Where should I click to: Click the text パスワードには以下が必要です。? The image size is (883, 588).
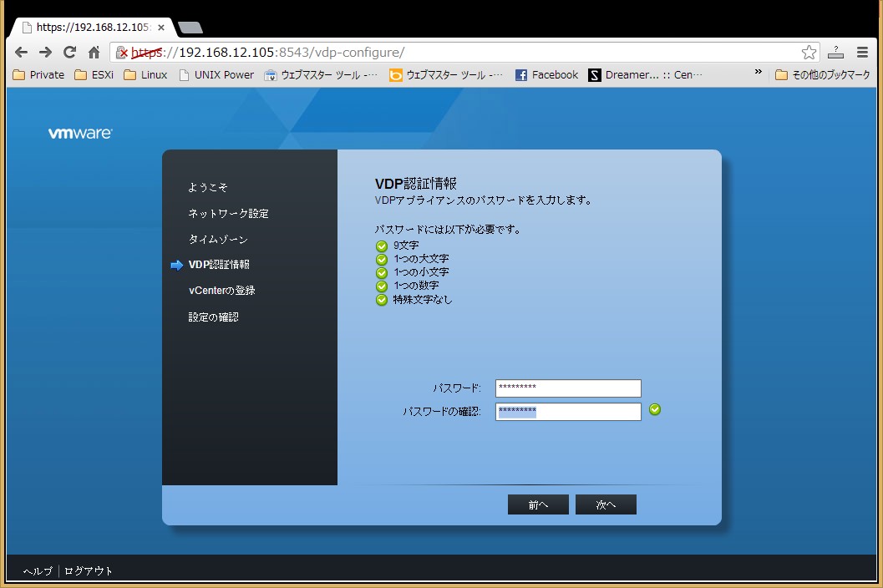click(x=449, y=230)
